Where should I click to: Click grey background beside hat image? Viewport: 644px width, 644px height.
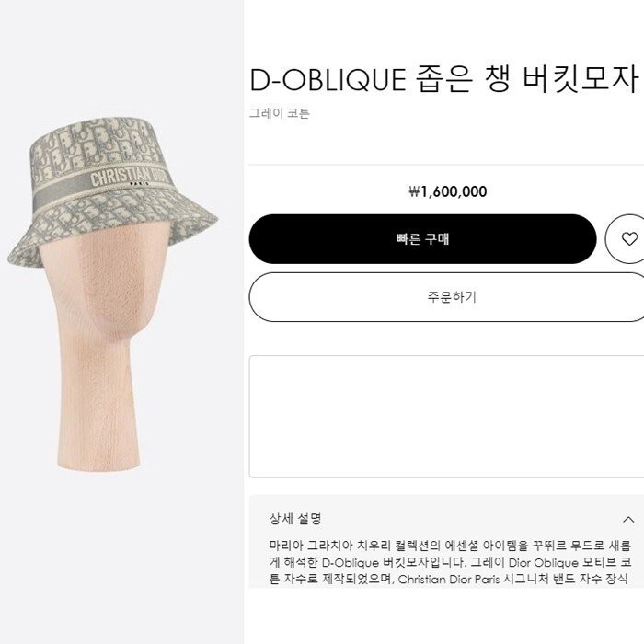pyautogui.click(x=121, y=555)
